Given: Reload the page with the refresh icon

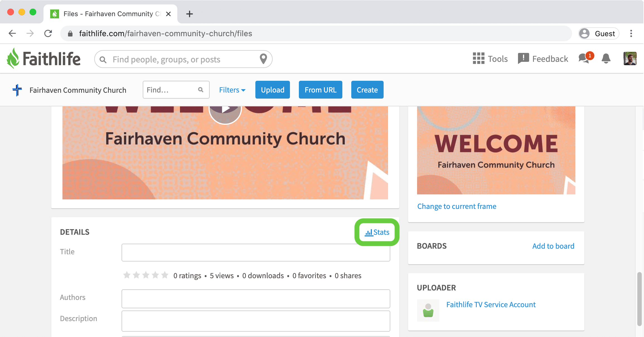Looking at the screenshot, I should click(x=48, y=33).
